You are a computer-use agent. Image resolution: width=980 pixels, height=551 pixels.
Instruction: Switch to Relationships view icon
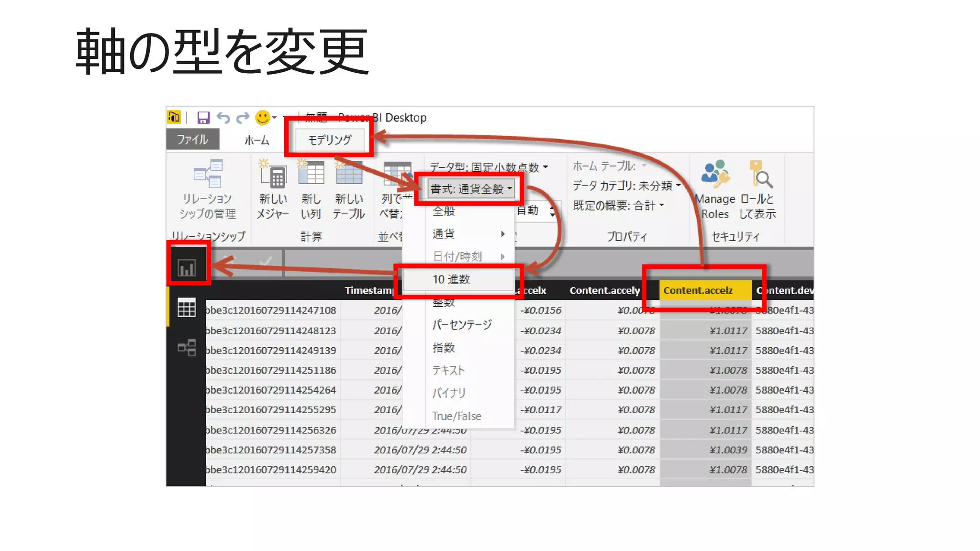(187, 347)
